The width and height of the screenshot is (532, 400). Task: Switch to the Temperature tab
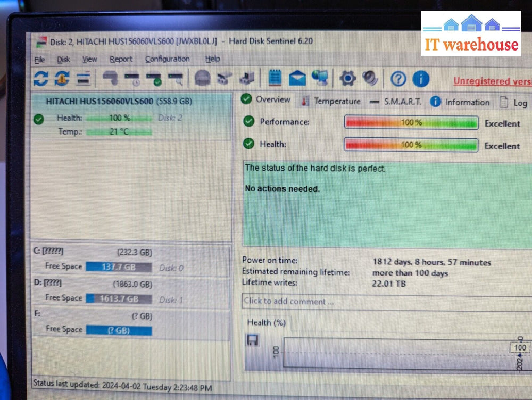pos(331,101)
